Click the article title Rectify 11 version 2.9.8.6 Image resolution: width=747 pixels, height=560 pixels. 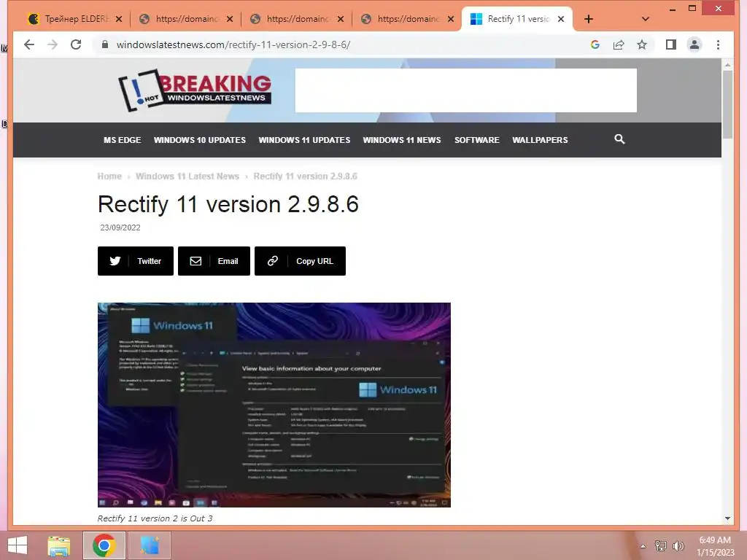[228, 204]
